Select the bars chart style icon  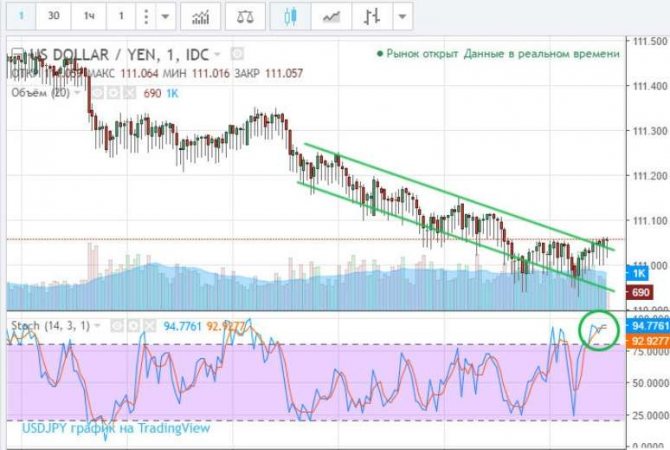[x=371, y=17]
